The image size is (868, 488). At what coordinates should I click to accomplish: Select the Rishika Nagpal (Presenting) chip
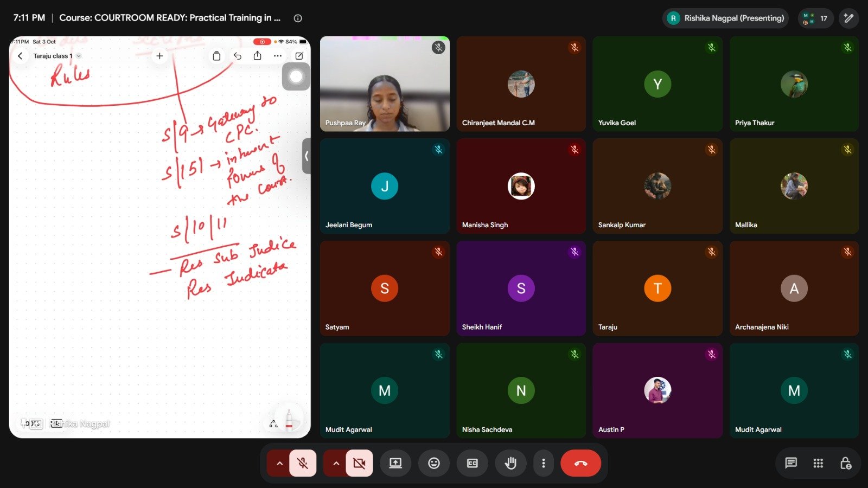pos(725,18)
